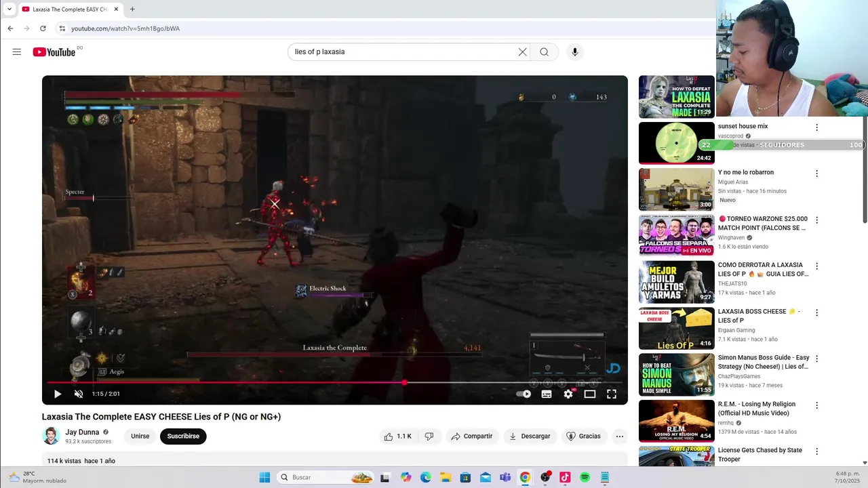Open the Jay Dunna channel name link
The width and height of the screenshot is (868, 488).
[x=82, y=432]
